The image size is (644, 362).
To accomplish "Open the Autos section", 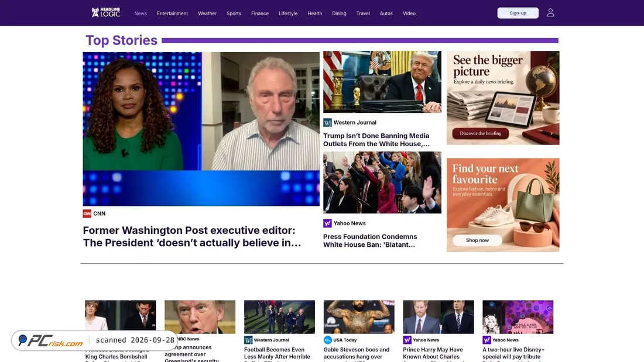I will (x=386, y=13).
